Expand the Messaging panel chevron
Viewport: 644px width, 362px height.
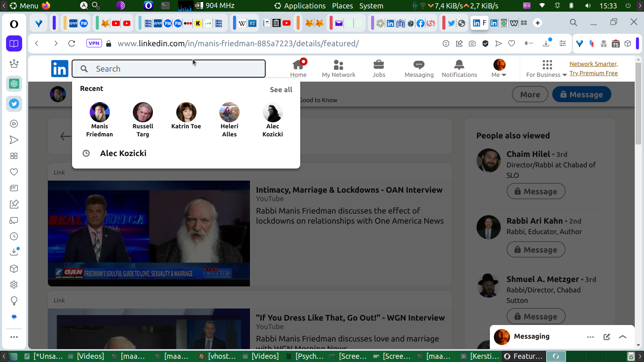623,337
